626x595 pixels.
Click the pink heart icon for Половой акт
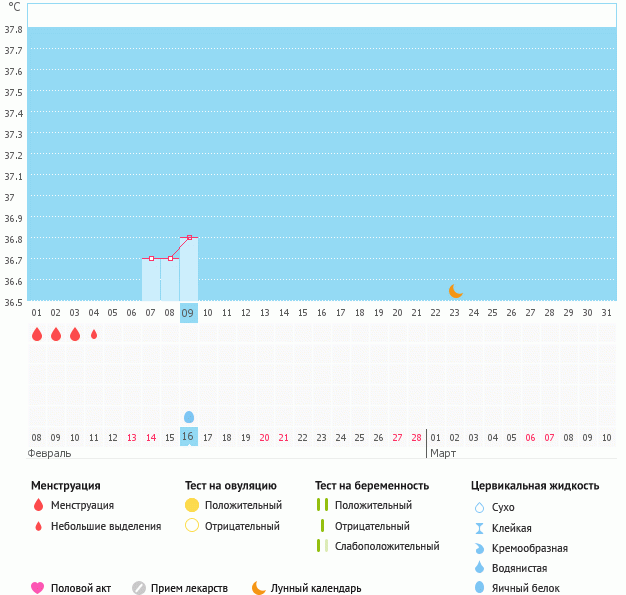38,588
